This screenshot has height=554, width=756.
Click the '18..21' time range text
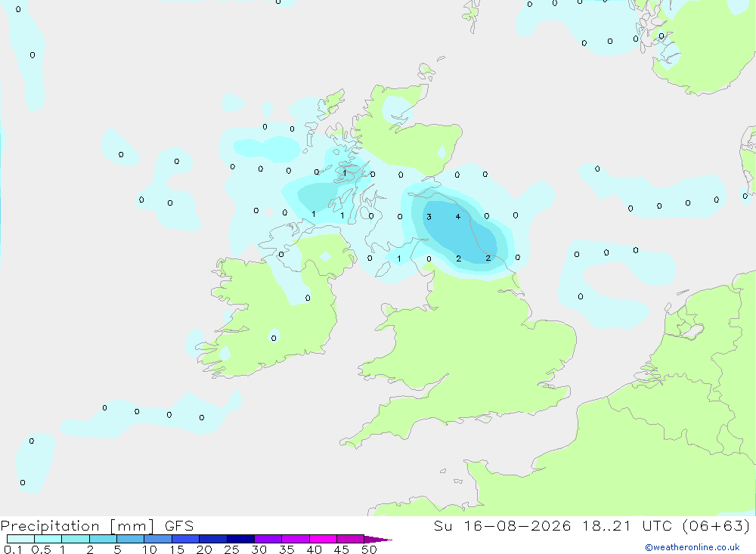[606, 525]
